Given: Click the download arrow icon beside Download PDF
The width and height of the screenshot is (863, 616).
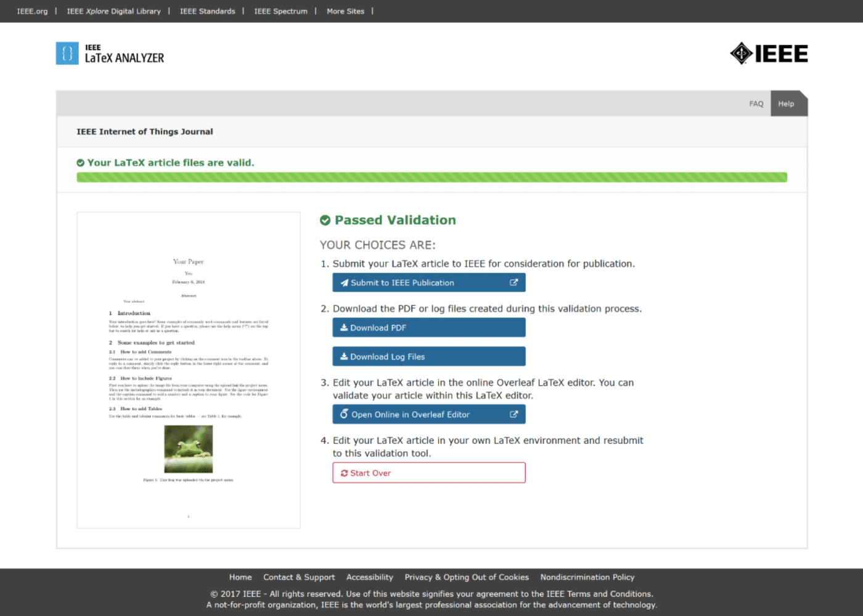Looking at the screenshot, I should [344, 327].
